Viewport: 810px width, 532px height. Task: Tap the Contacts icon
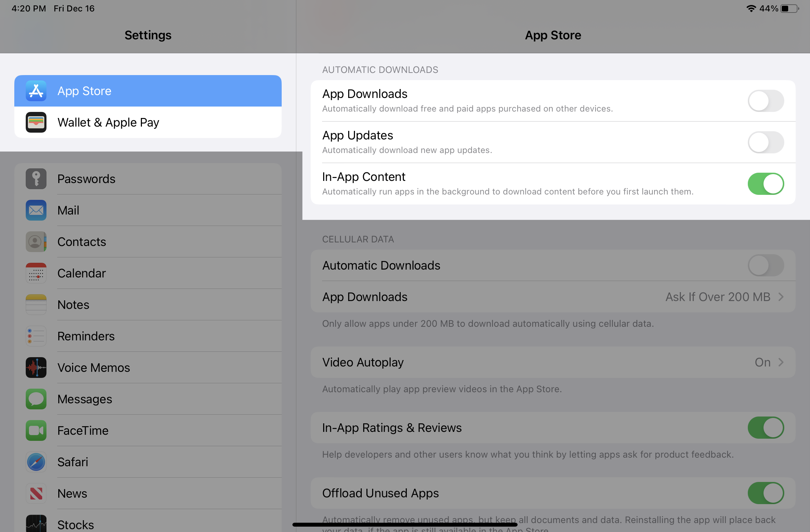click(36, 242)
